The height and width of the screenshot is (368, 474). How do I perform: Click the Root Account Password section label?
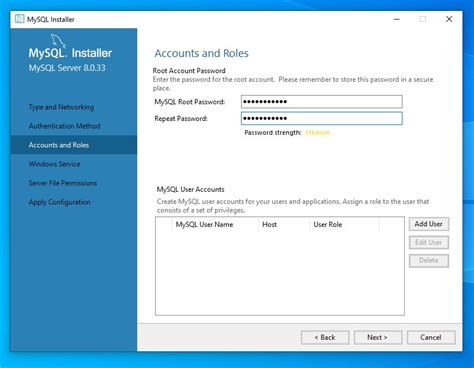point(189,71)
